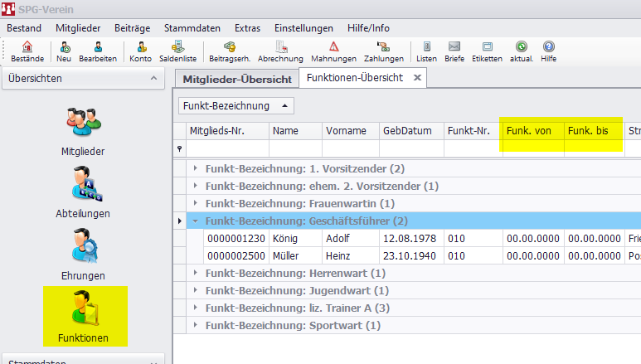Switch to the Mitglieder-Übersicht tab
641x364 pixels.
pyautogui.click(x=236, y=79)
